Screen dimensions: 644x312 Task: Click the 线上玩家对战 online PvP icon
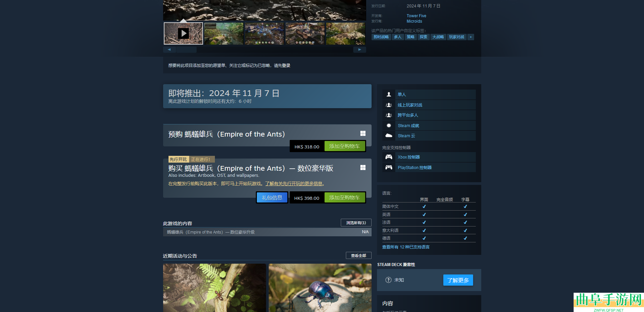point(388,105)
